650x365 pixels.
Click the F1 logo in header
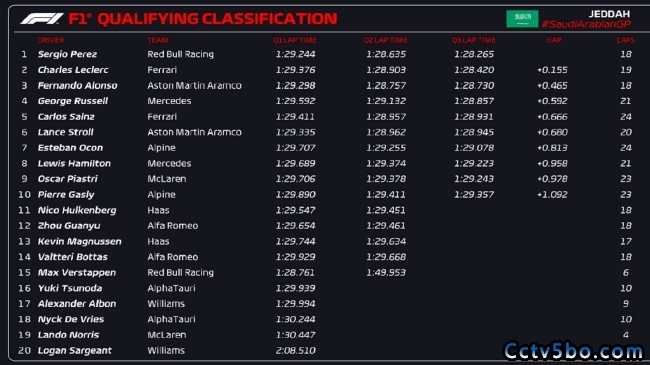(42, 19)
